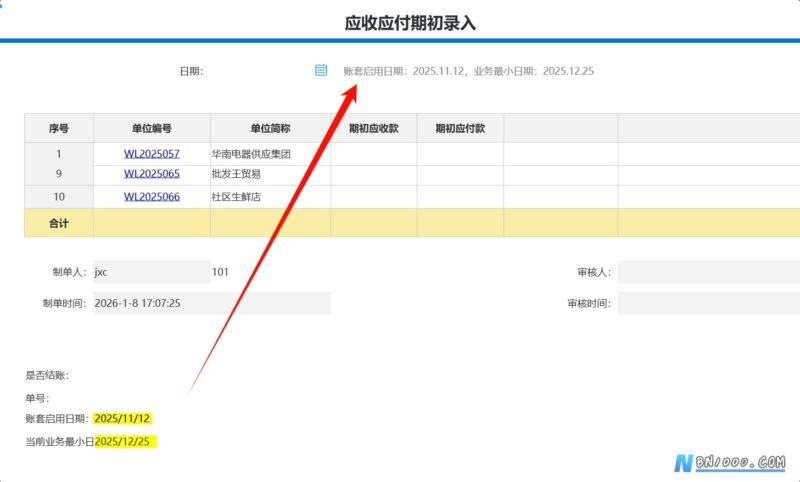Click the 单位简称 column header
The width and height of the screenshot is (800, 482).
coord(270,129)
